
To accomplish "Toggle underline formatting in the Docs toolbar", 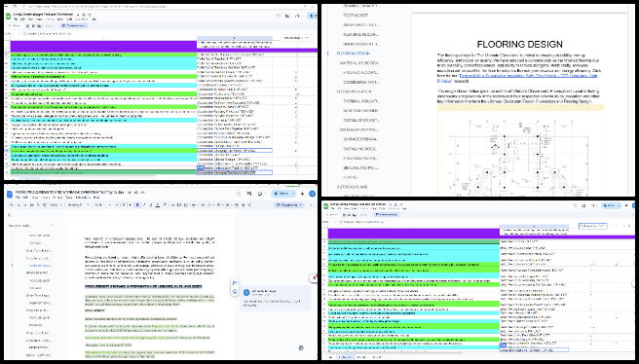I will click(x=151, y=204).
